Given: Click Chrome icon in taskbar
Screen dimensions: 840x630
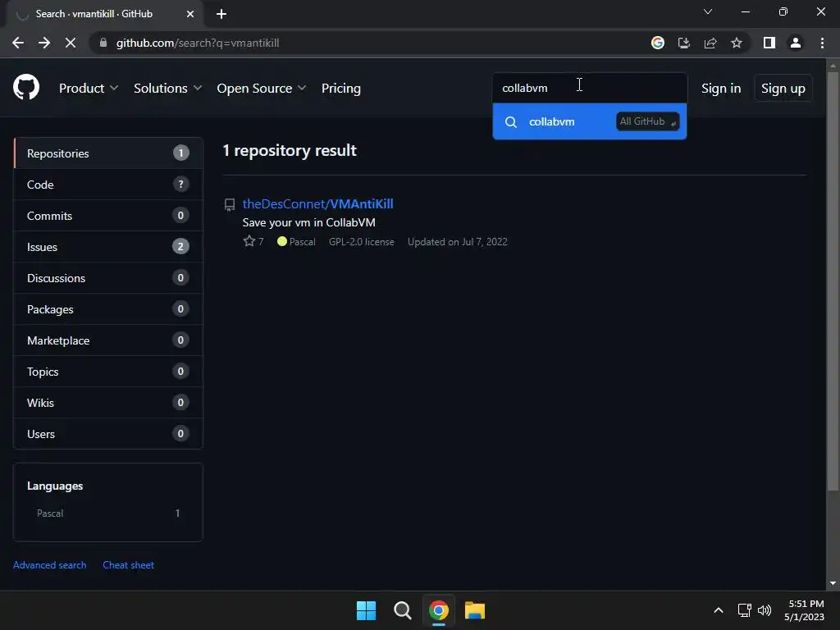Looking at the screenshot, I should coord(439,610).
